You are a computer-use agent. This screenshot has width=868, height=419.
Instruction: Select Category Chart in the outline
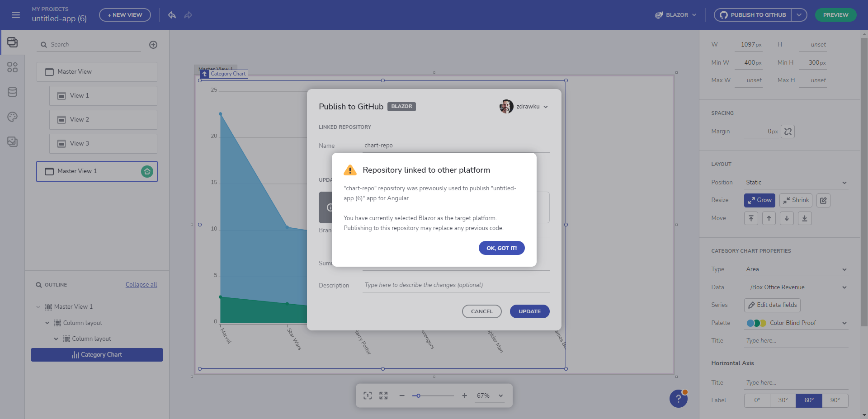click(97, 355)
